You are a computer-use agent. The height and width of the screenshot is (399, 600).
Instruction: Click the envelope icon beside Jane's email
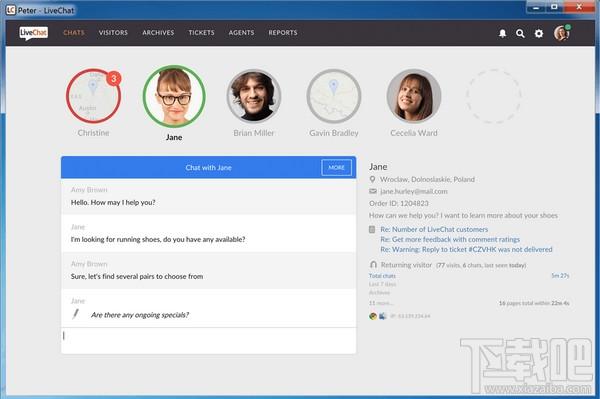click(x=373, y=191)
